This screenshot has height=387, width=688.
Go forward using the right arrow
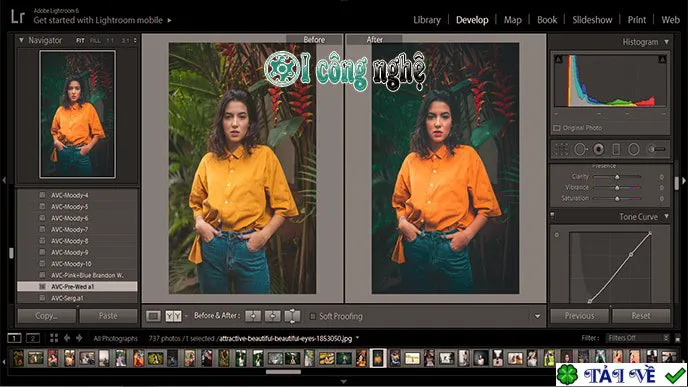point(79,338)
